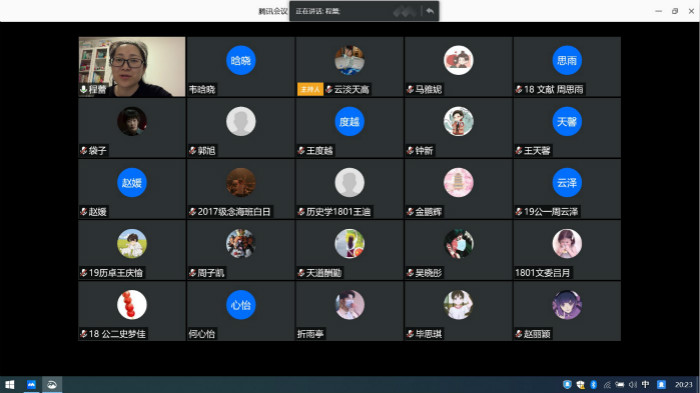Click the return arrow icon in speaking bar

pos(430,11)
